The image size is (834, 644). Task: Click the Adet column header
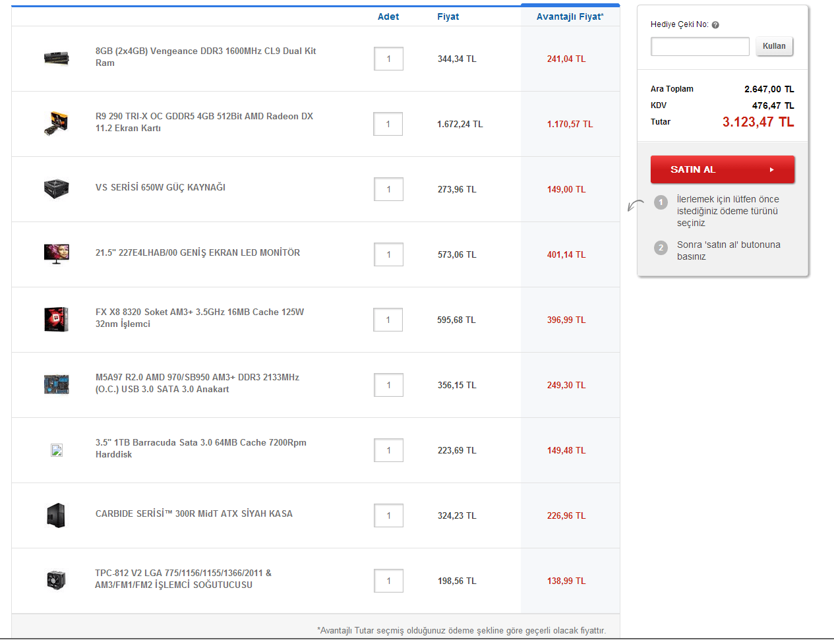[388, 16]
